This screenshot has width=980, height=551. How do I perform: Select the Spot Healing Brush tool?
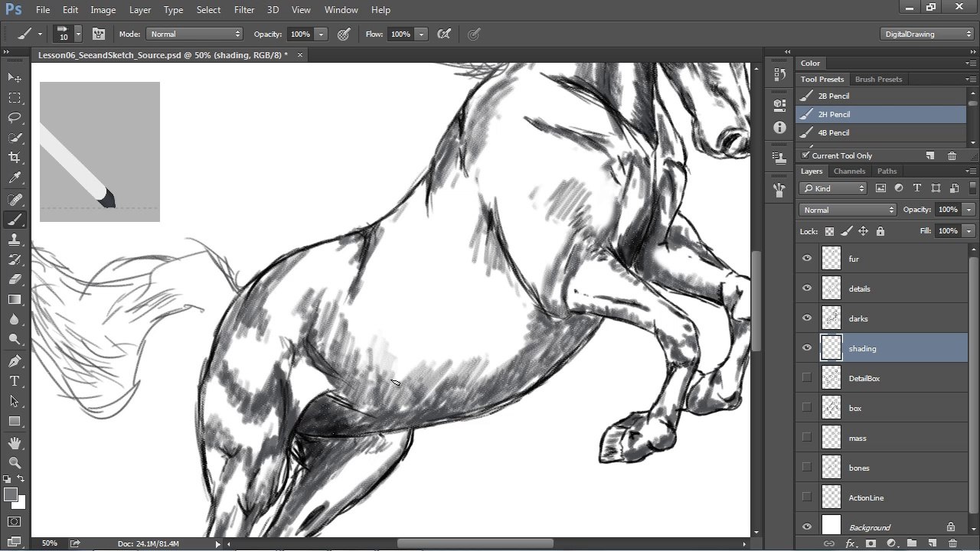point(15,200)
